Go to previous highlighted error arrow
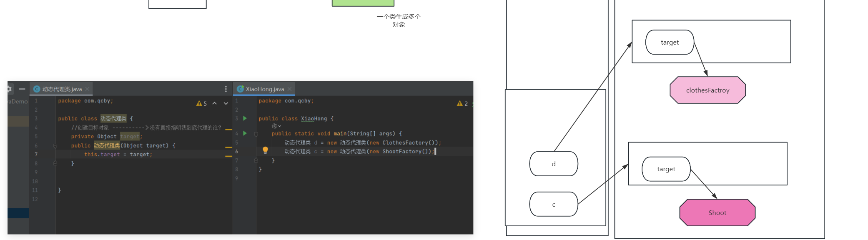 point(214,103)
